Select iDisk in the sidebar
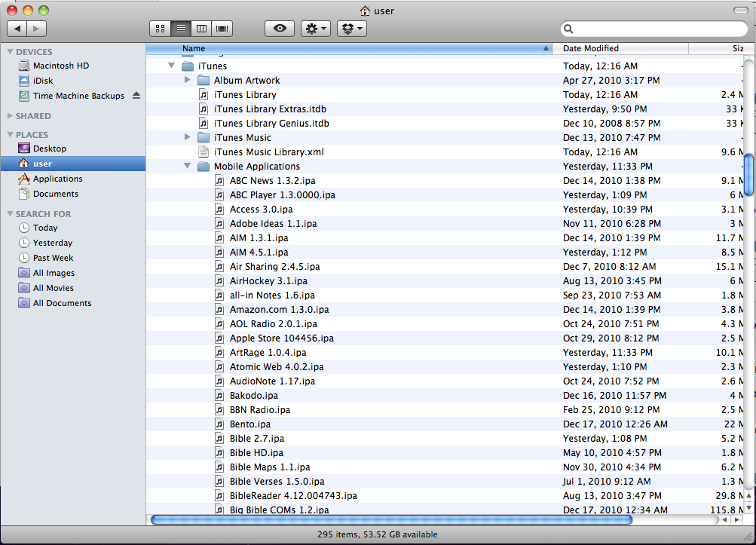 click(x=43, y=81)
